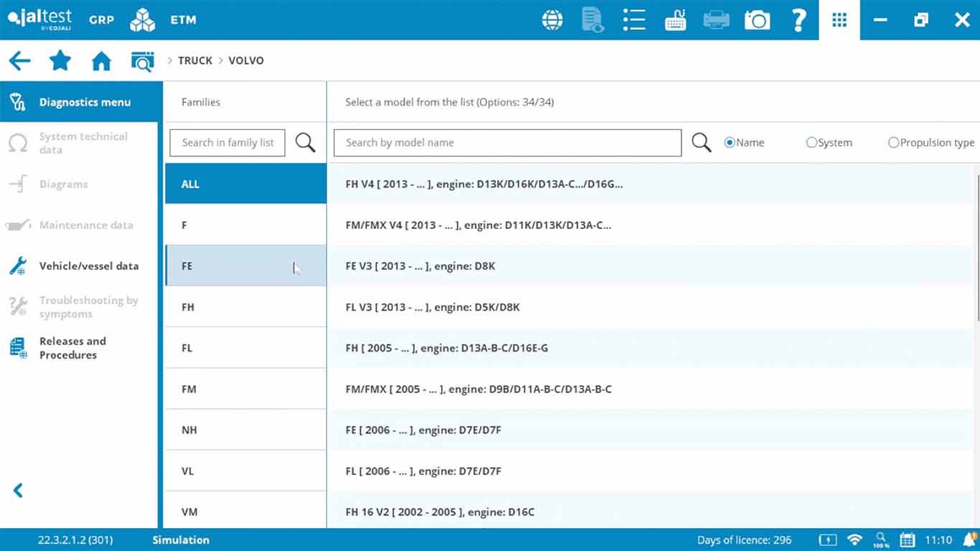
Task: Select the ALL family
Action: click(246, 184)
